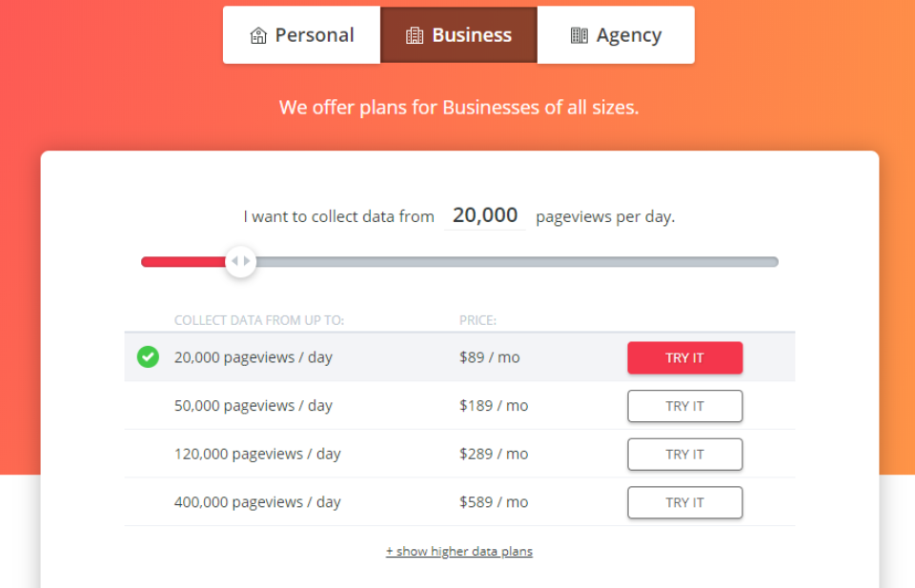The width and height of the screenshot is (915, 588).
Task: Select the 50,000 pageviews / day row
Action: 459,405
